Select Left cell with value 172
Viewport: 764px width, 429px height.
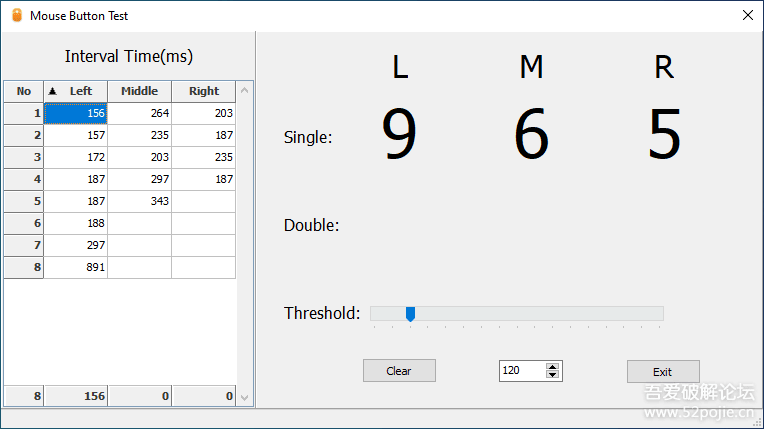coord(76,157)
